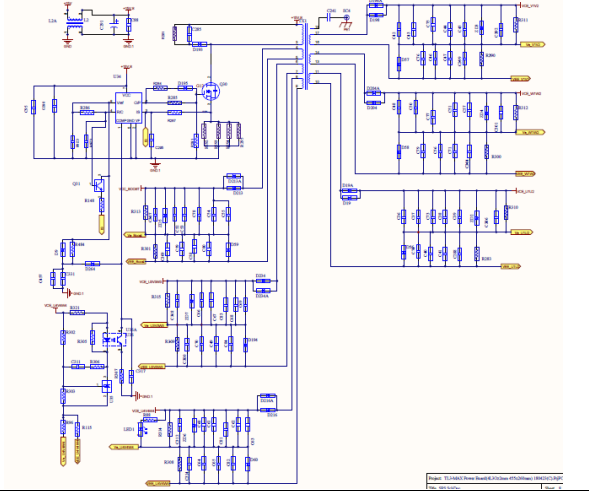The image size is (589, 493).
Task: Select resistor R284 before D195
Action: pyautogui.click(x=160, y=88)
